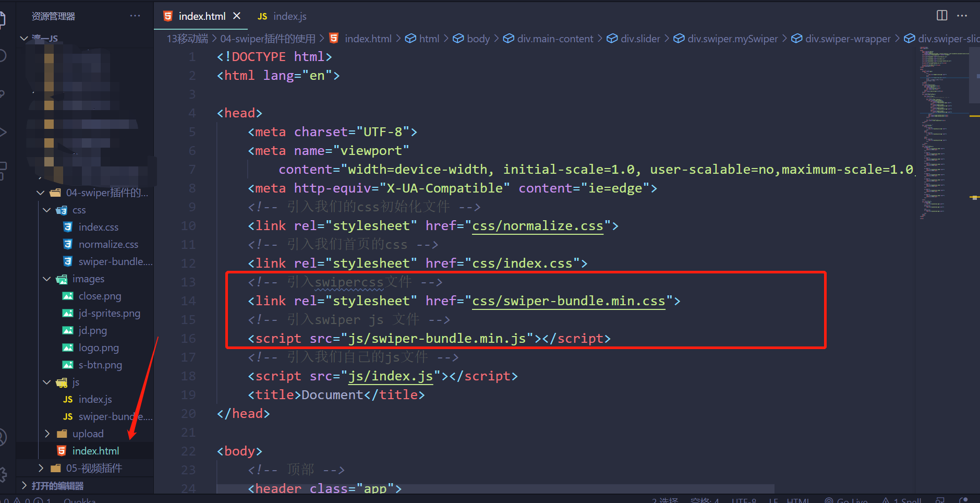Click the div.swiper-wrapper cube icon in breadcrumb

797,39
